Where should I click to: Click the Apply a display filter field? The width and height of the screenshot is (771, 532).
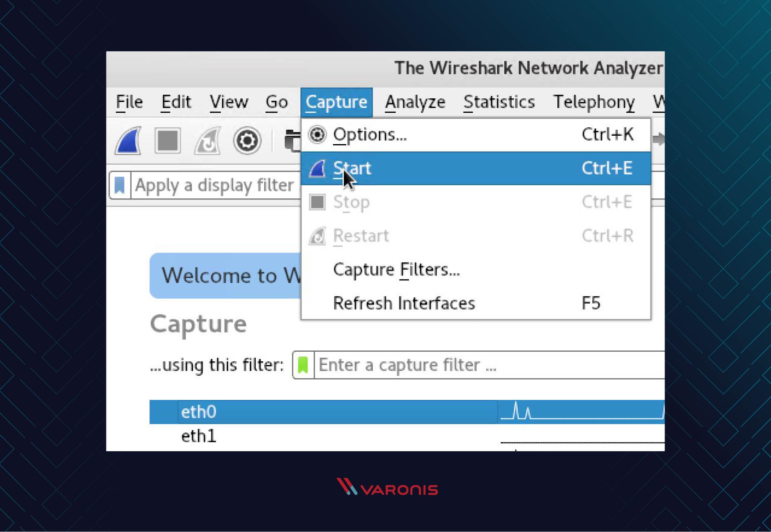[216, 185]
